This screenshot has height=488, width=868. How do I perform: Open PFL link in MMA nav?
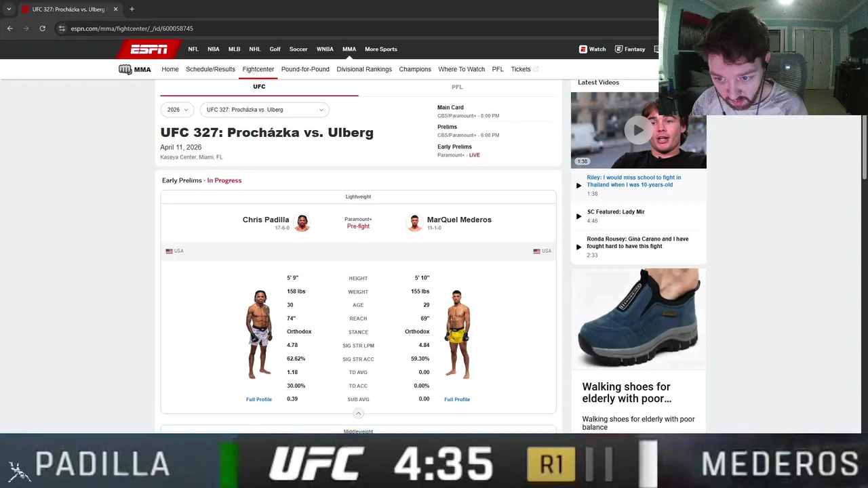pos(498,69)
